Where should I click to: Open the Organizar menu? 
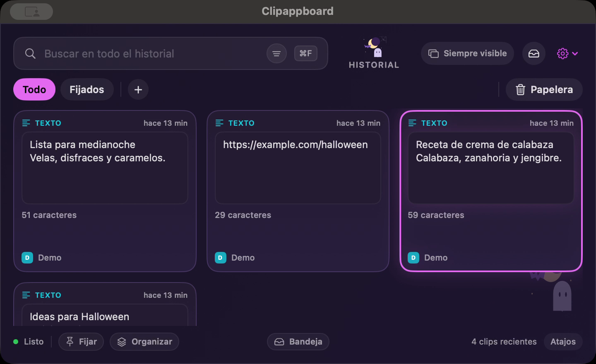click(x=144, y=342)
